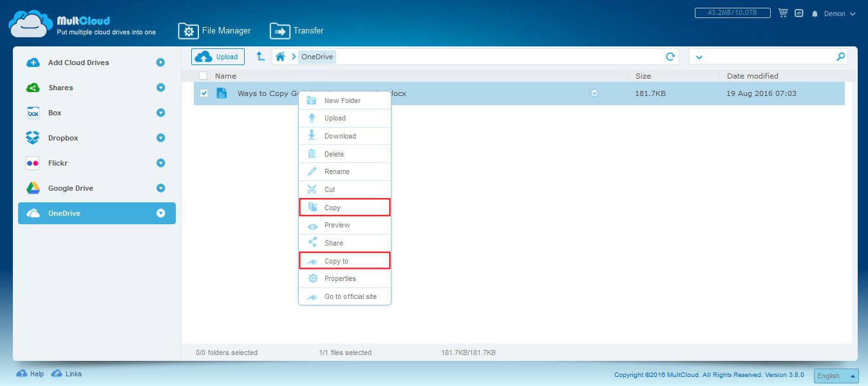
Task: Choose Upload in context menu
Action: click(x=344, y=118)
